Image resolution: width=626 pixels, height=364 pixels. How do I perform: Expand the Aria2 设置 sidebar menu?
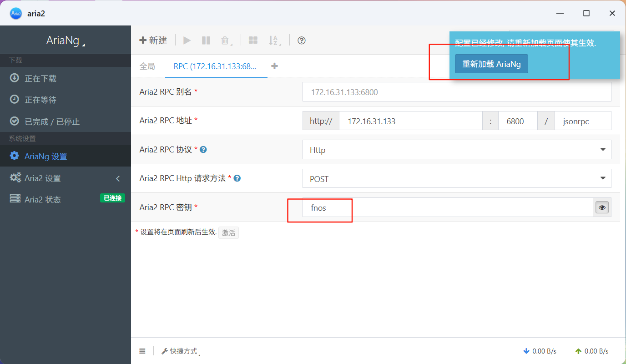click(66, 178)
